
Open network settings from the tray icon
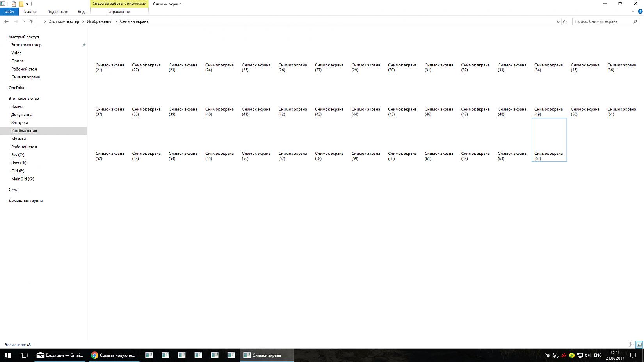pyautogui.click(x=580, y=355)
